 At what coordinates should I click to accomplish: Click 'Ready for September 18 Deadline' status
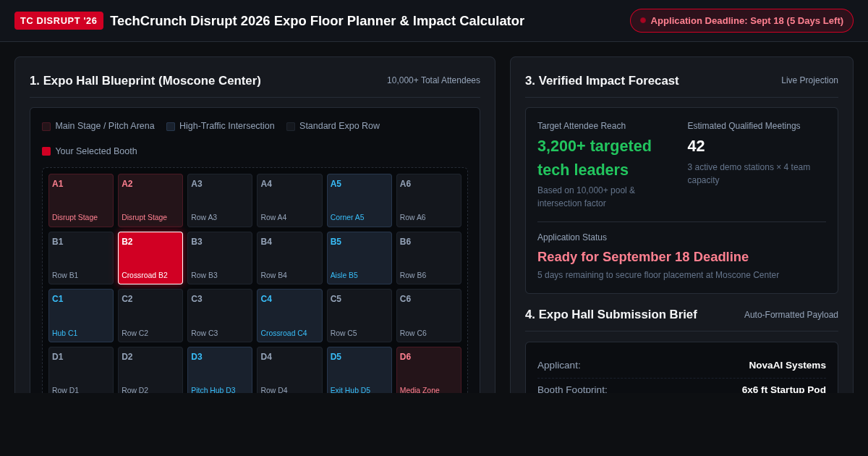tap(643, 257)
